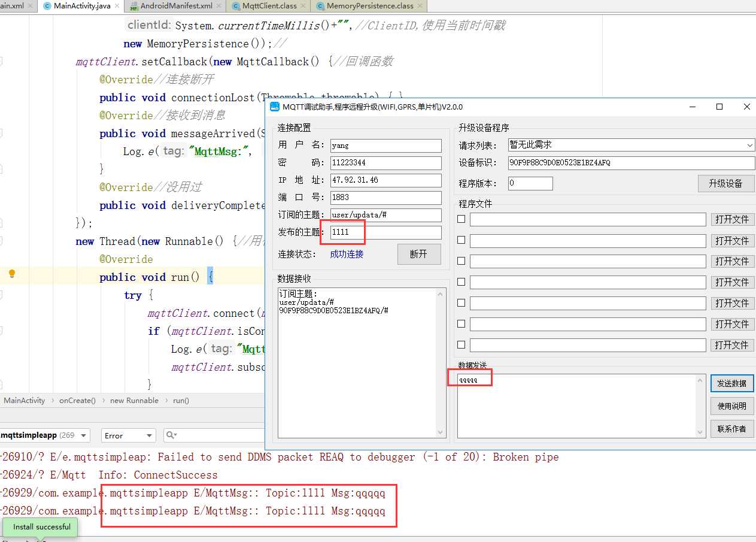756x542 pixels.
Task: Close the MainActivity.java editor tab
Action: click(x=118, y=6)
